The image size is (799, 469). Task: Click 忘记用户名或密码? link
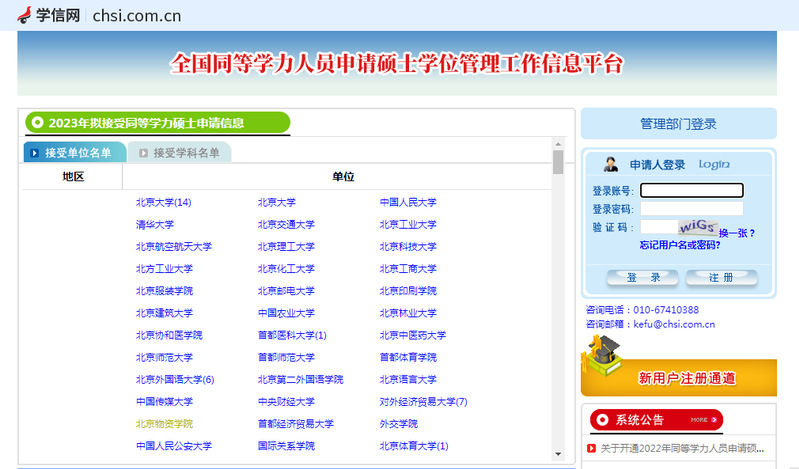(680, 245)
